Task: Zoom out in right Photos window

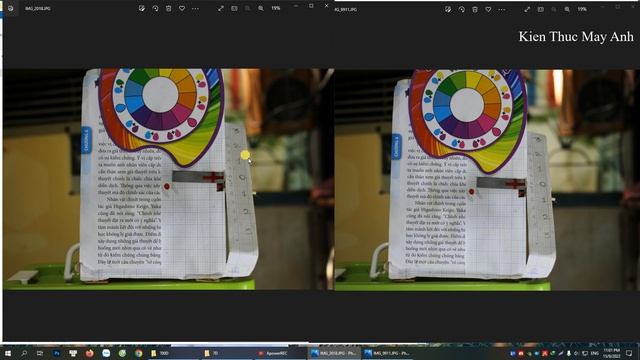Action: 554,9
